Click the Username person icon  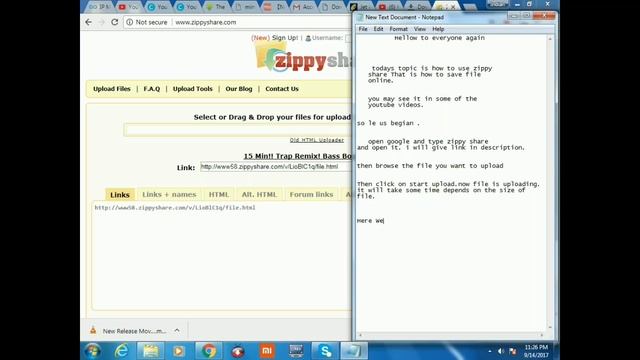[x=308, y=38]
